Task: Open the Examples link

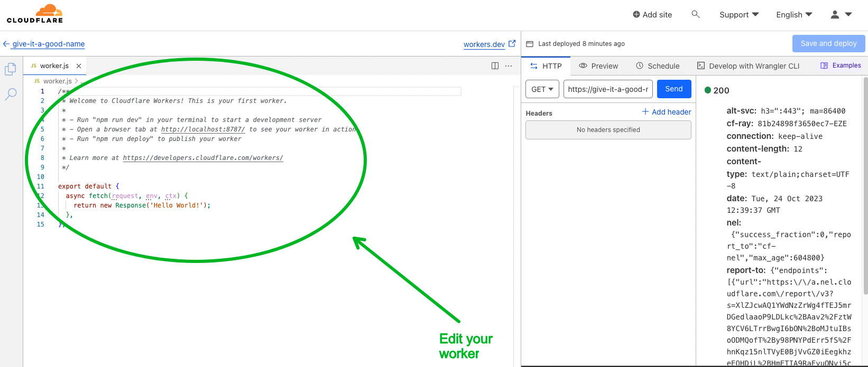Action: tap(841, 65)
